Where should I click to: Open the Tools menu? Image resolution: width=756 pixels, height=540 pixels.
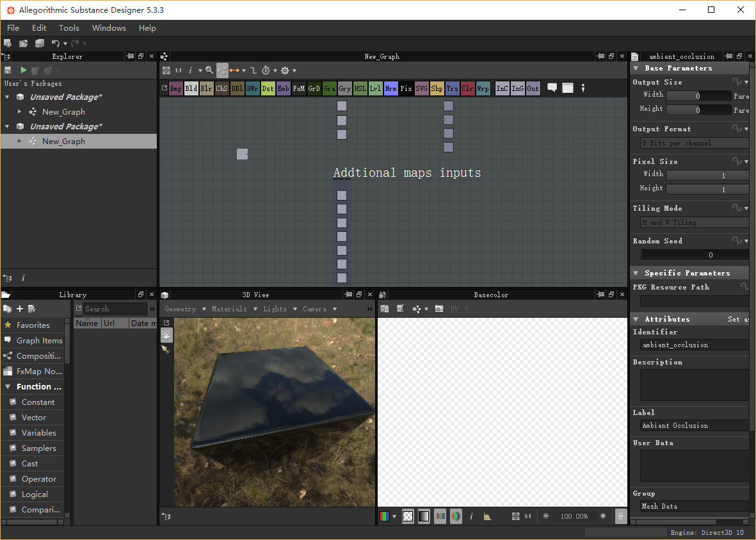click(69, 28)
